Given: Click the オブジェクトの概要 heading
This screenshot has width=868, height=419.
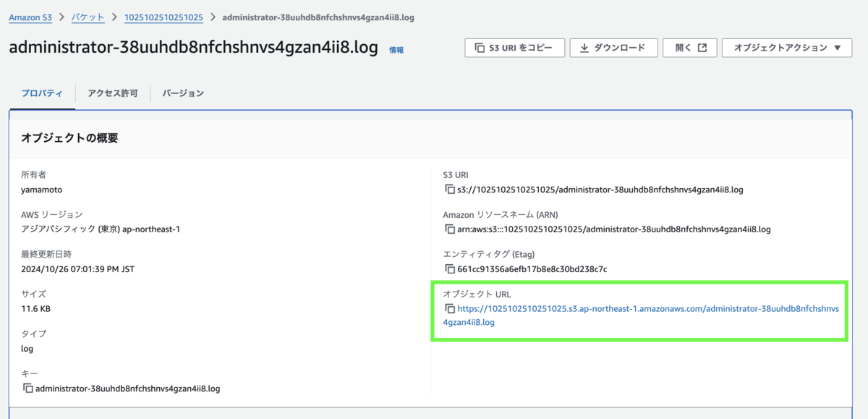Looking at the screenshot, I should [69, 137].
